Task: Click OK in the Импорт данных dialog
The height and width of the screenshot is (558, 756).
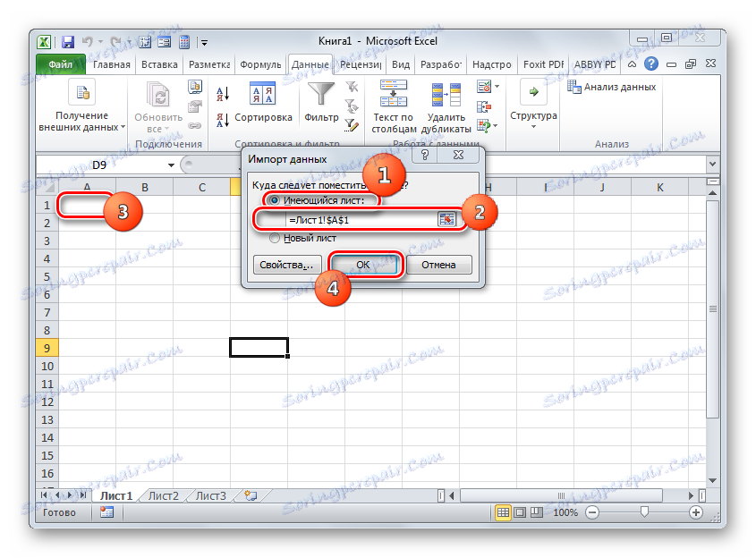Action: 363,265
